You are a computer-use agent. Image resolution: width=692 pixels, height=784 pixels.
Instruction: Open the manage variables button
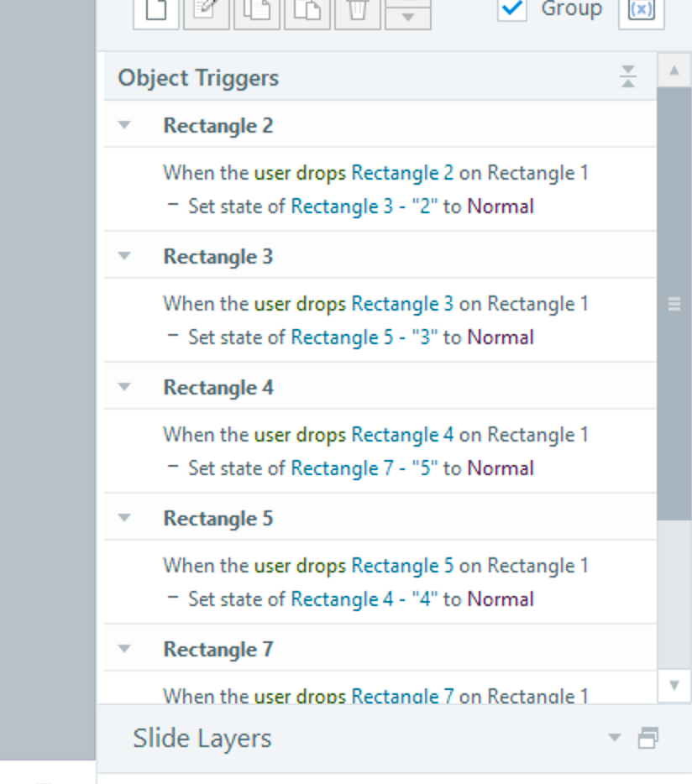(x=641, y=11)
